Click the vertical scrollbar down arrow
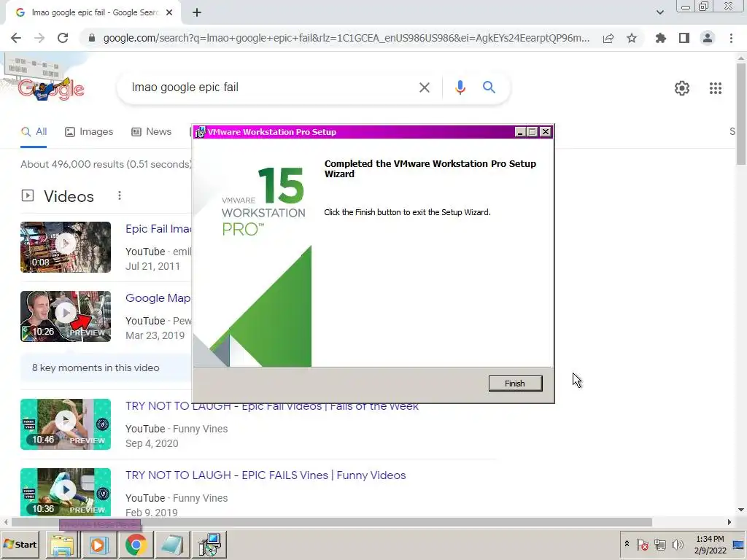747x560 pixels. tap(741, 510)
